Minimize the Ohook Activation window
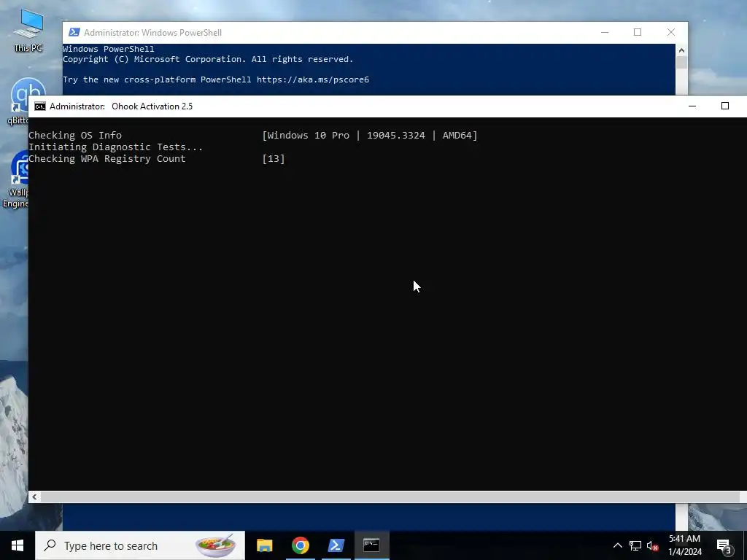The width and height of the screenshot is (747, 560). click(692, 106)
